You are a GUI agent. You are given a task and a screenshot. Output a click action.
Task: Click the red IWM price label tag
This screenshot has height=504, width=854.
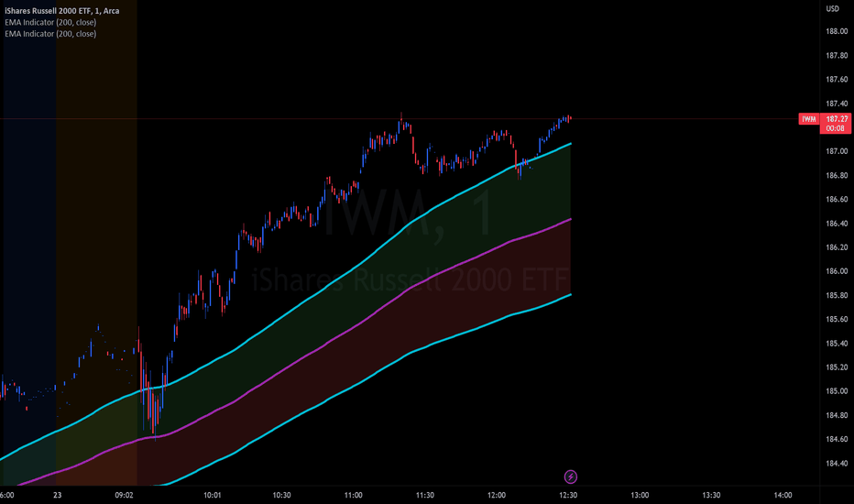pyautogui.click(x=809, y=119)
